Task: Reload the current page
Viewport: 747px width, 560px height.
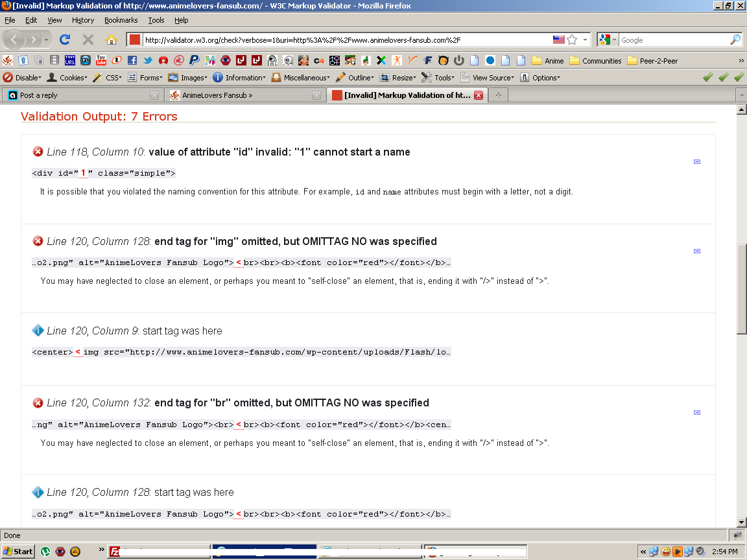Action: click(x=65, y=40)
